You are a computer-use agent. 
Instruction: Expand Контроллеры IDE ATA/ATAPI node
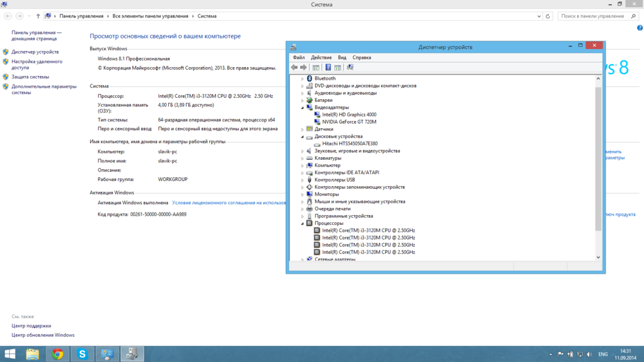pyautogui.click(x=303, y=173)
